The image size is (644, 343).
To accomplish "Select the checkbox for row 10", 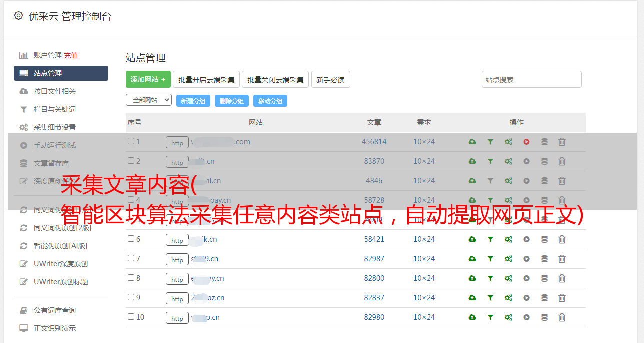I will click(131, 317).
